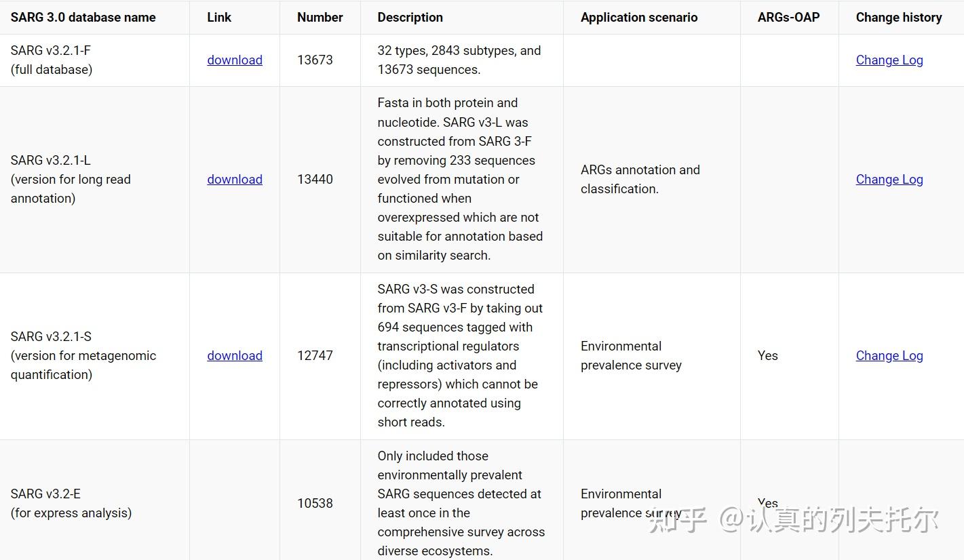This screenshot has width=964, height=560.
Task: Click the 'Change history' column header
Action: tap(899, 18)
